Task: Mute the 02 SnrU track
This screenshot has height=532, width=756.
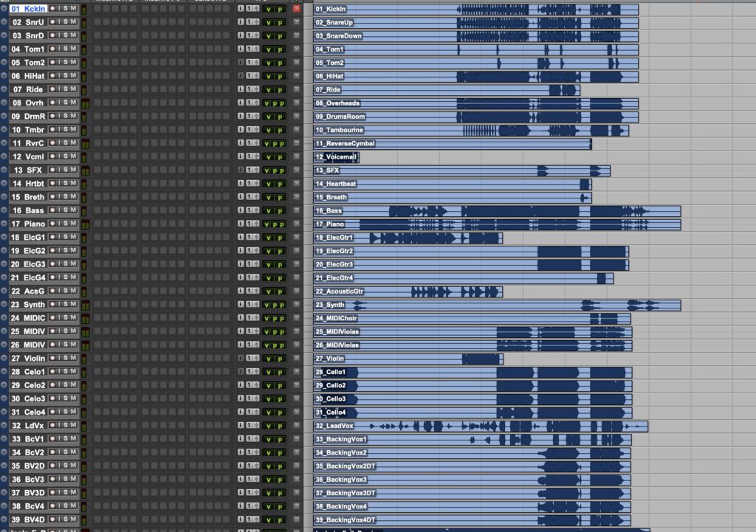Action: tap(74, 22)
